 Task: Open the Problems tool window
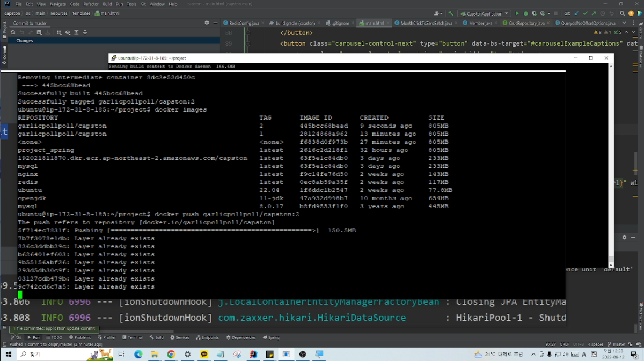(79, 337)
